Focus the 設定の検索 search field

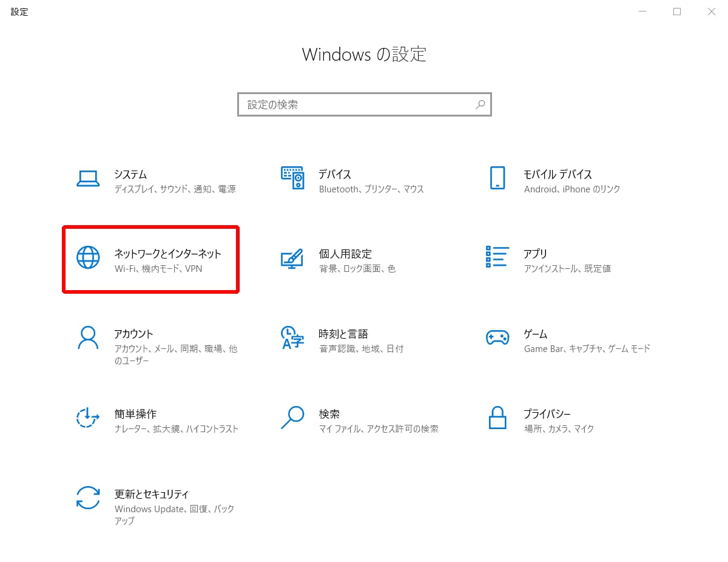coord(364,104)
